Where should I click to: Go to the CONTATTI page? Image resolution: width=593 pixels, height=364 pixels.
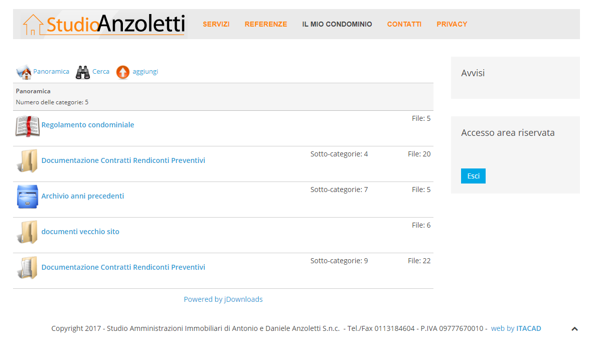[x=404, y=24]
